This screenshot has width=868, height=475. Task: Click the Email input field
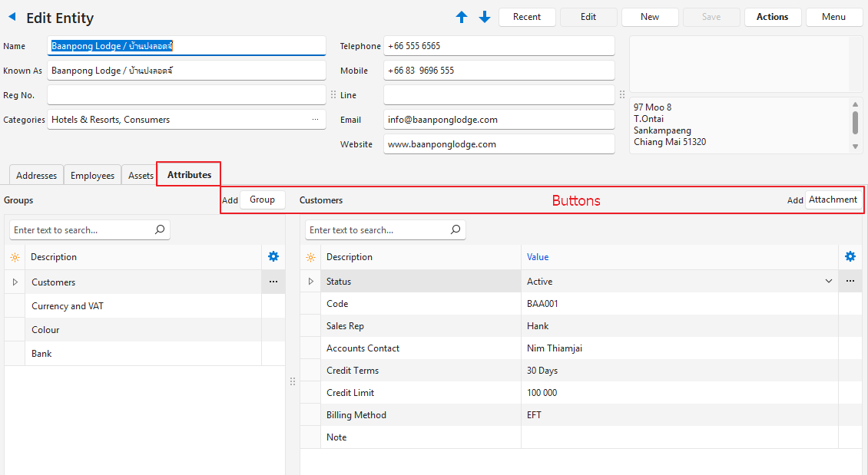pos(499,120)
